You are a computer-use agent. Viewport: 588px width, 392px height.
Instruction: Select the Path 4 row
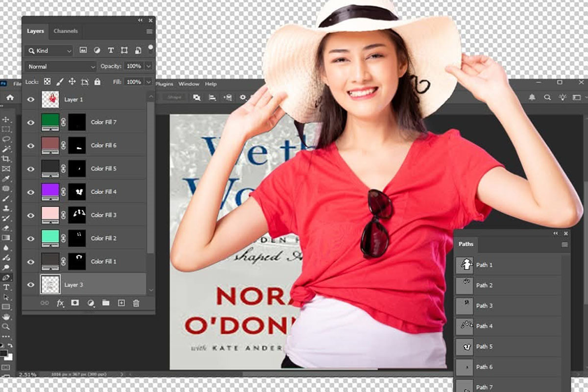click(x=508, y=326)
